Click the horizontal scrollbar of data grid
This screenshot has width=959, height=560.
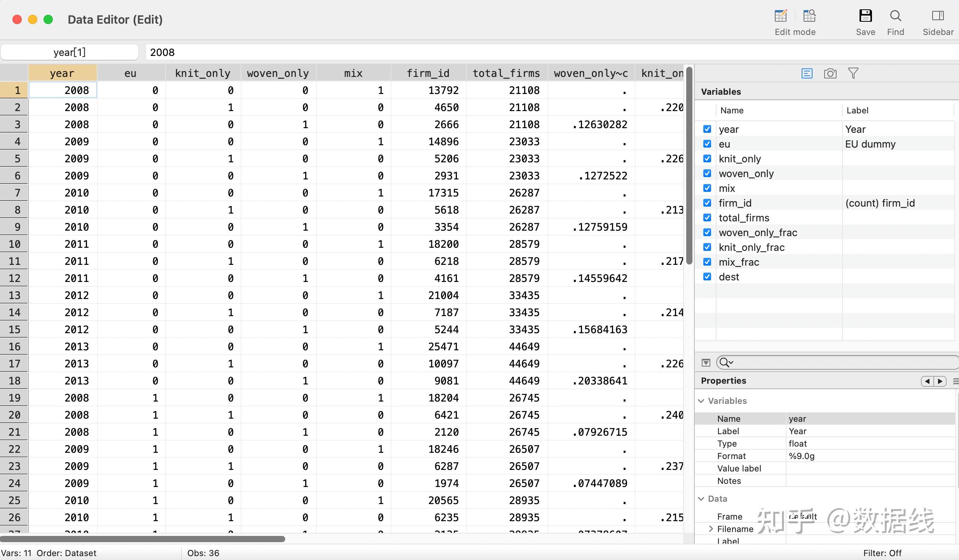click(143, 539)
